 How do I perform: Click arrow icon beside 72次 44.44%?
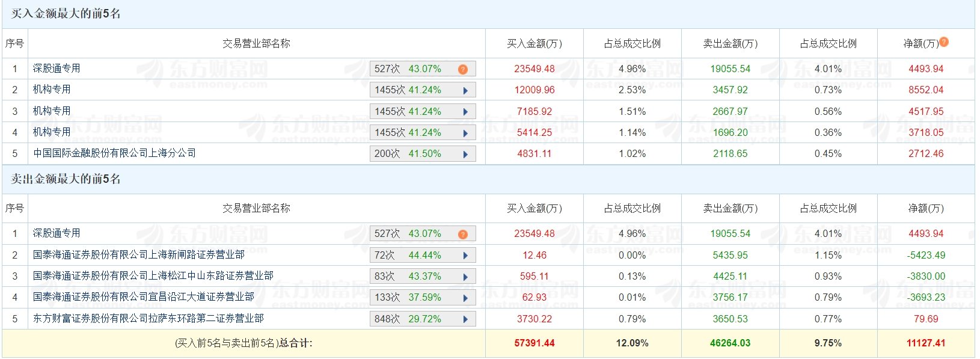(465, 256)
